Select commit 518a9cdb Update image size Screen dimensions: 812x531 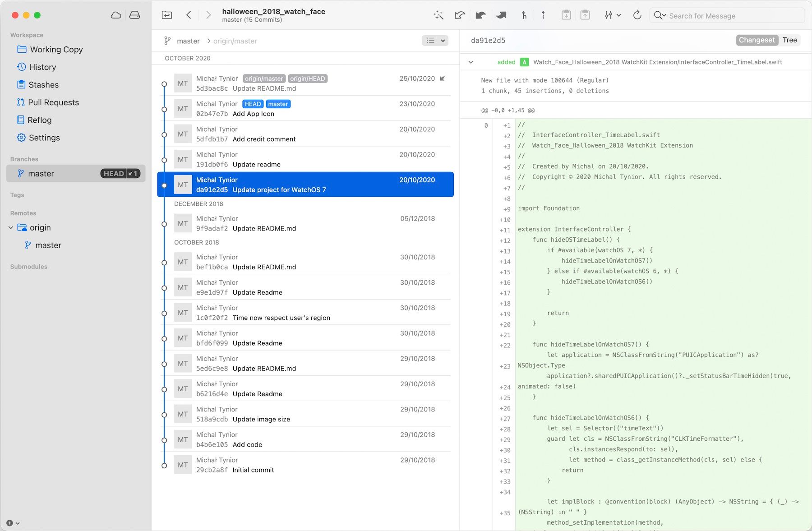coord(305,414)
